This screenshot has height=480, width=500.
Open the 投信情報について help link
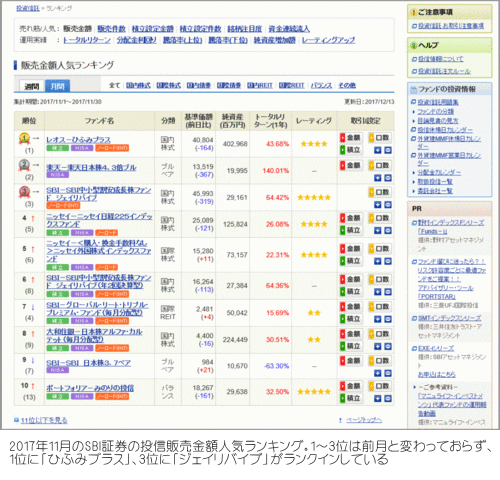[x=441, y=59]
